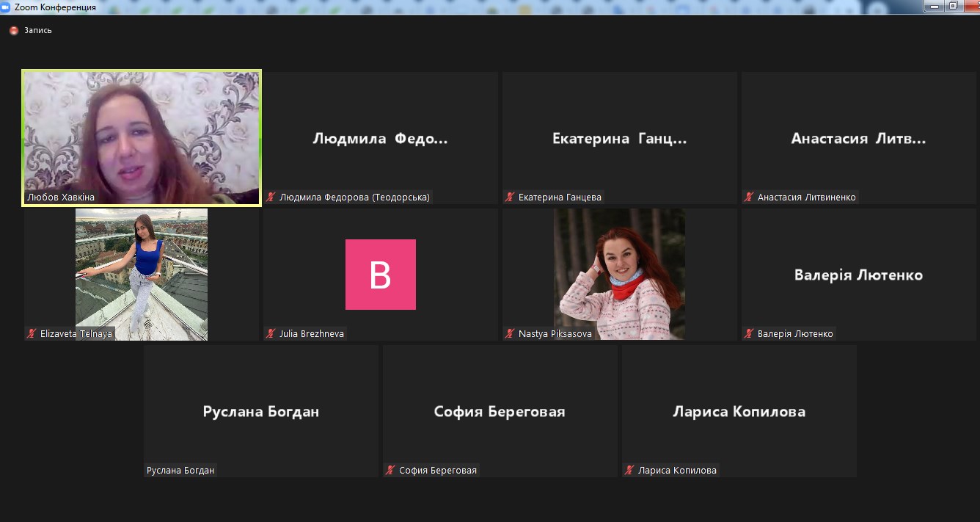The height and width of the screenshot is (522, 980).
Task: Click muted mic icon beside Екатерина Ганцева label
Action: [510, 197]
